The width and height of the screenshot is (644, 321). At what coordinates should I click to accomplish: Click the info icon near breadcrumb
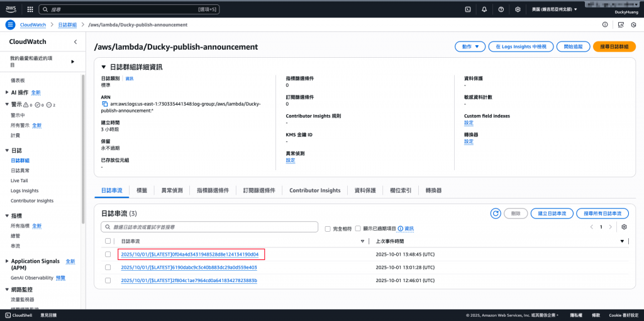click(x=605, y=24)
